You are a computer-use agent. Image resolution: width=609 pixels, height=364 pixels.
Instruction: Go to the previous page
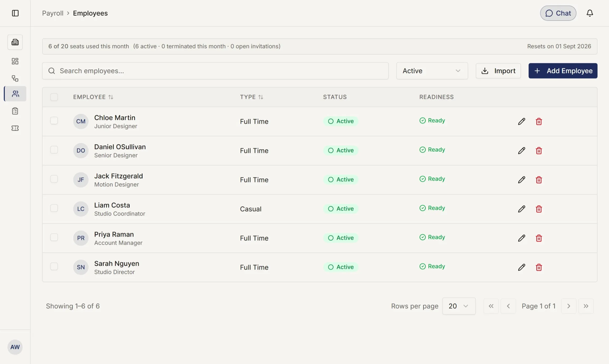(x=508, y=306)
